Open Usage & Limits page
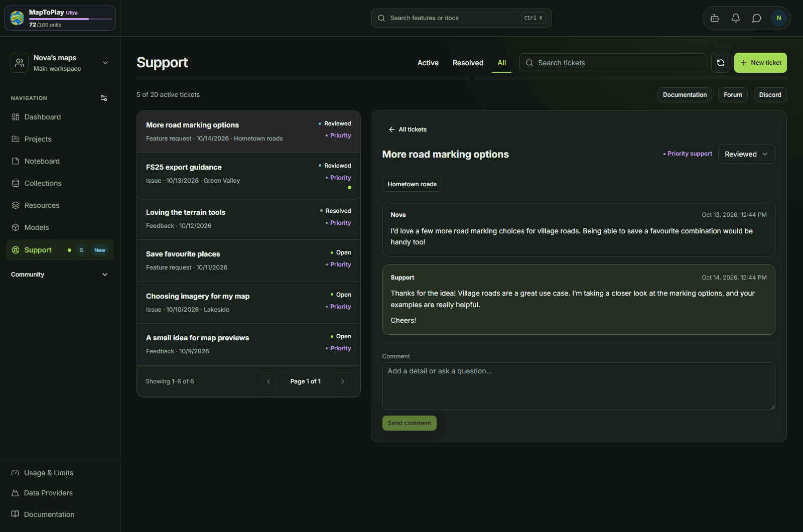The image size is (803, 532). [x=60, y=473]
